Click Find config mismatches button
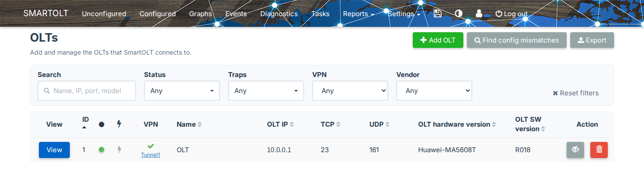The image size is (644, 171). click(517, 40)
